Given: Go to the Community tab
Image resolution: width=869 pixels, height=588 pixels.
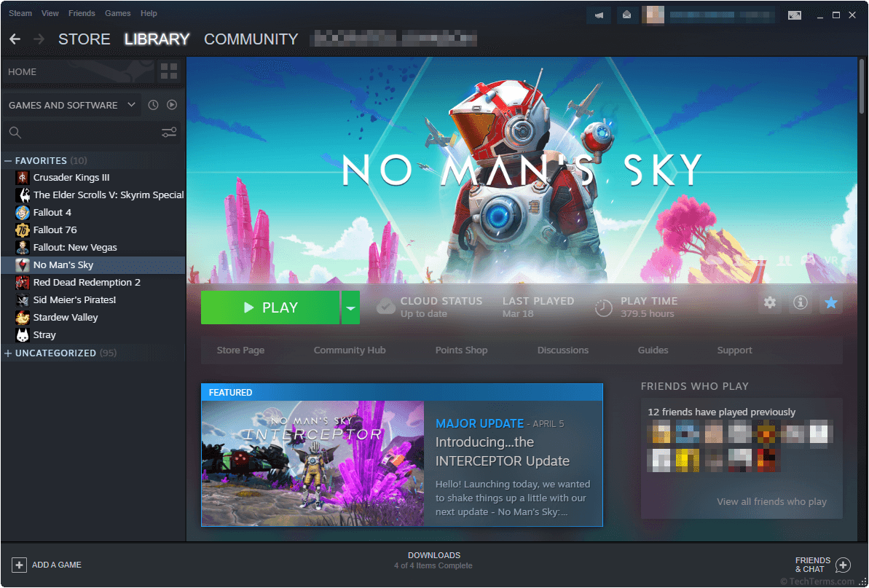Looking at the screenshot, I should 251,39.
